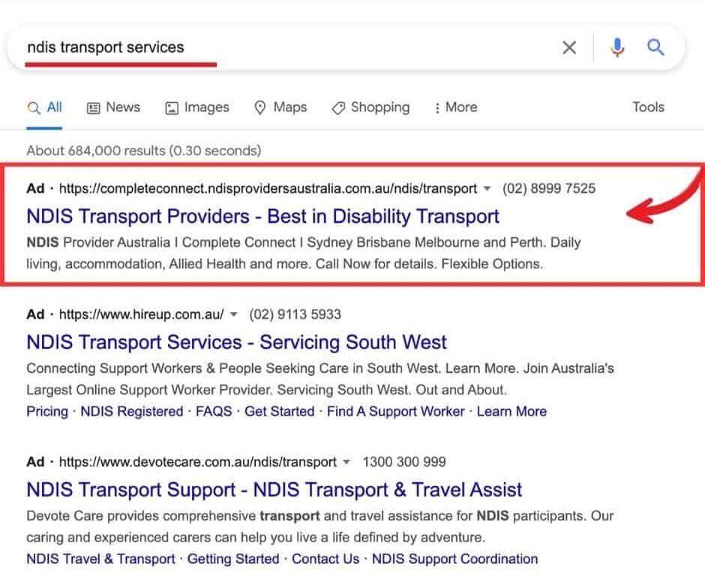Open NDIS Transport Support & Travel Assist link

pyautogui.click(x=274, y=490)
